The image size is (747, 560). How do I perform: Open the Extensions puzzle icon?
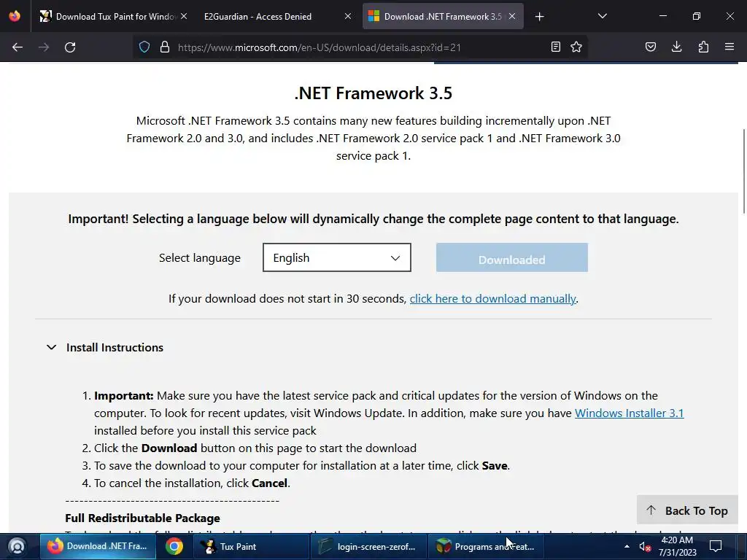click(703, 47)
